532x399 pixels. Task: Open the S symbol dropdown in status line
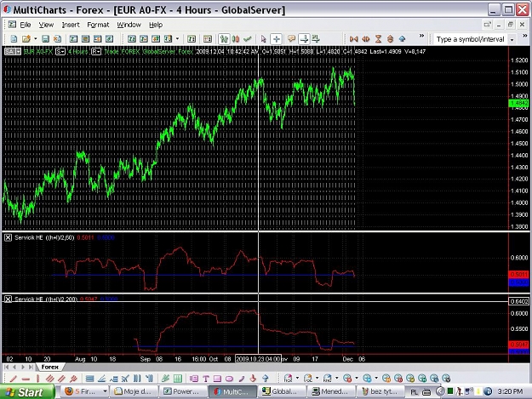(x=60, y=52)
